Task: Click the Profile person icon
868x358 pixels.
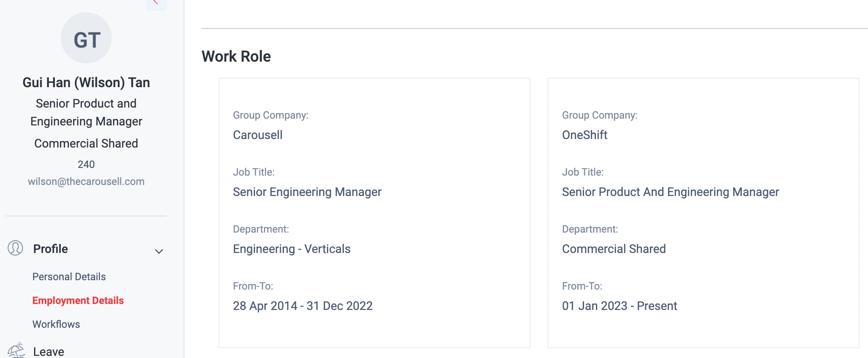Action: [x=15, y=248]
